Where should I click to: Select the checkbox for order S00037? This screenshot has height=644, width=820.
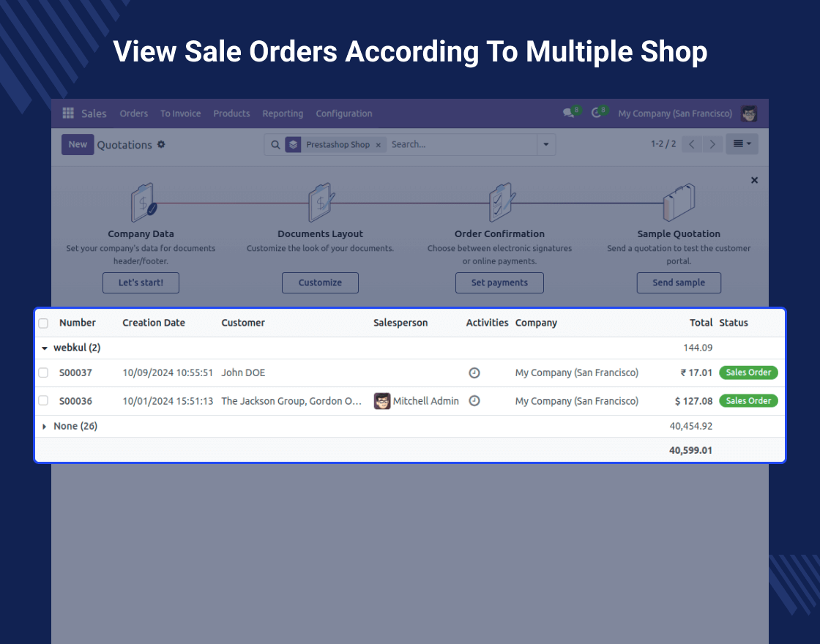(x=43, y=372)
